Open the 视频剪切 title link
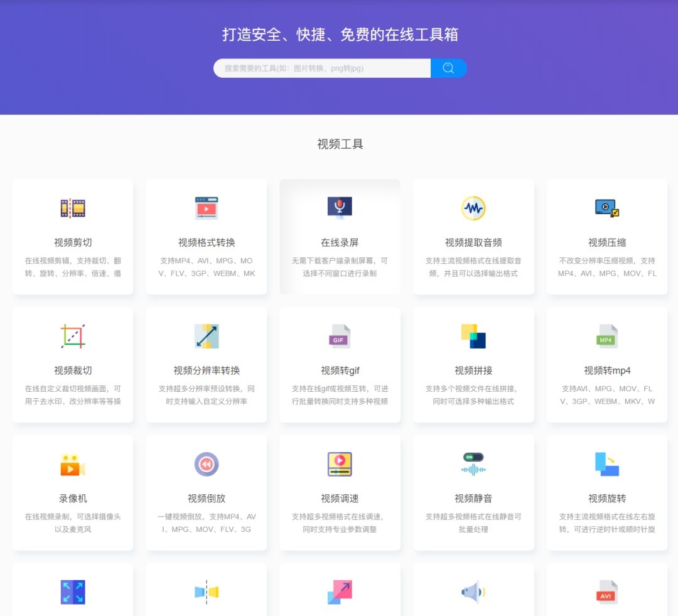 73,242
